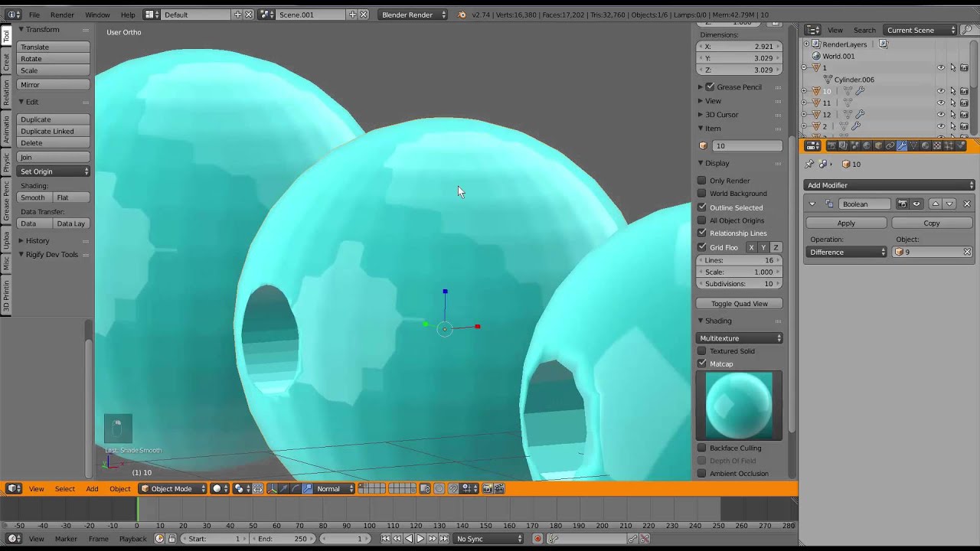The width and height of the screenshot is (980, 551).
Task: Open Current Scene outliner dropdown
Action: point(920,30)
